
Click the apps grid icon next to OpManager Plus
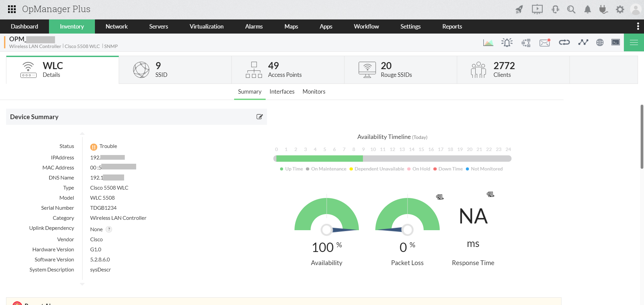click(11, 9)
